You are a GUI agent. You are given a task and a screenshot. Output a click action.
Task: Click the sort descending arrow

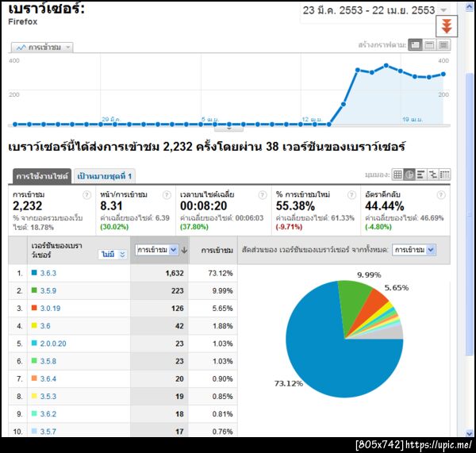184,250
